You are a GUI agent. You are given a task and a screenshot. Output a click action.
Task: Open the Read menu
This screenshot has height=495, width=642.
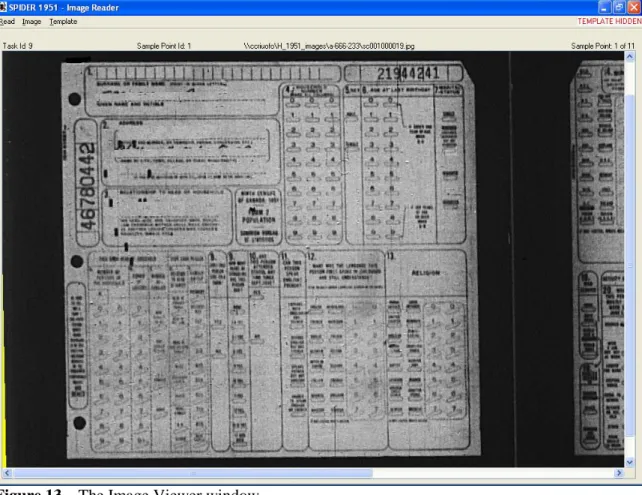[7, 22]
